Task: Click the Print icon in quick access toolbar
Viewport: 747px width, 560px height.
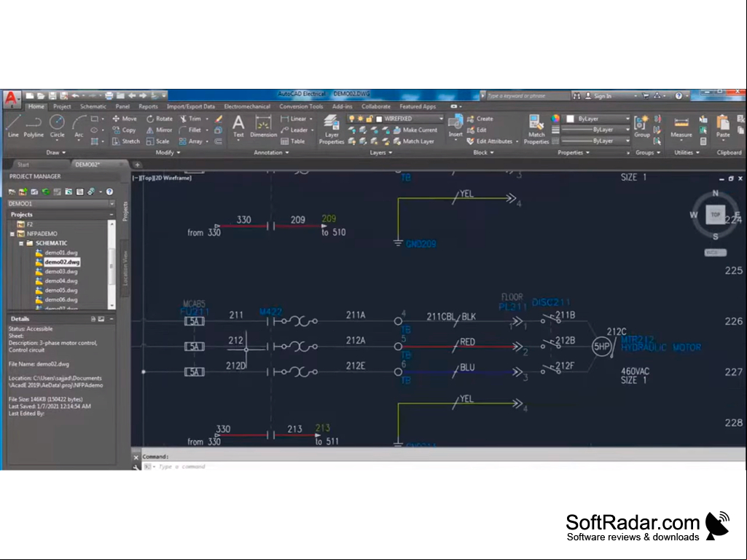Action: pos(109,95)
